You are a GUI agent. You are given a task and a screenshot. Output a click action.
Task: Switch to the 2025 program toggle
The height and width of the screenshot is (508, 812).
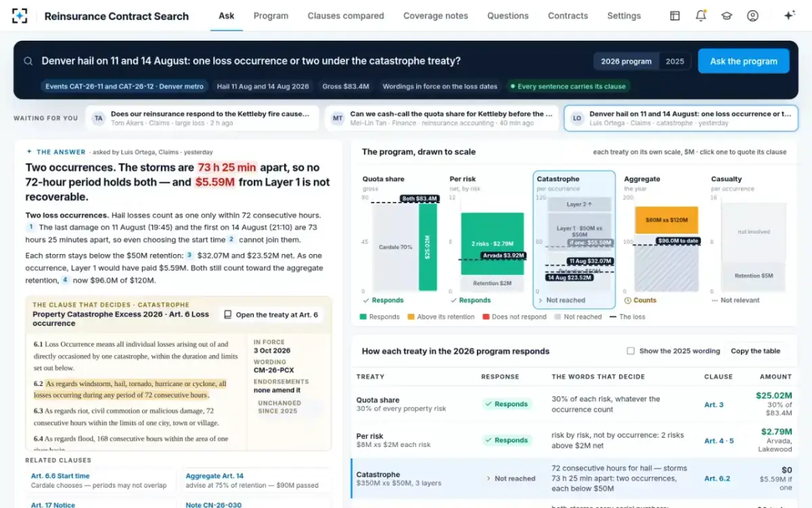675,61
